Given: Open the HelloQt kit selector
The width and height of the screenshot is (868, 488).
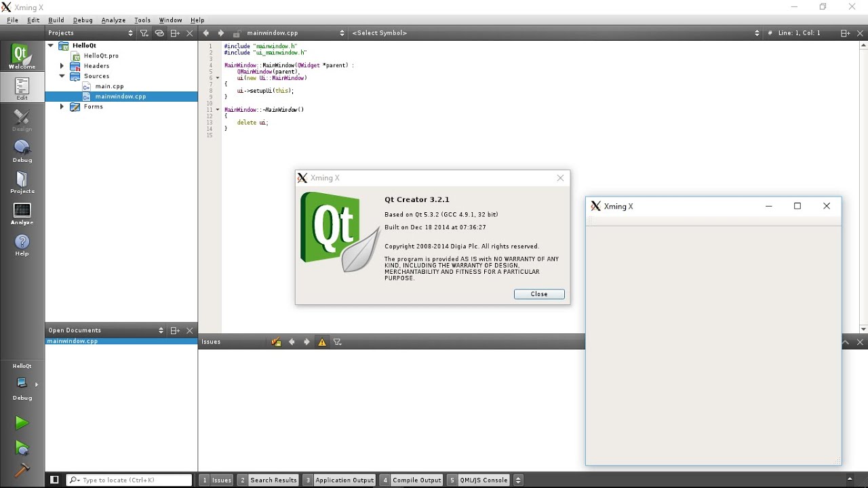Looking at the screenshot, I should (x=22, y=383).
